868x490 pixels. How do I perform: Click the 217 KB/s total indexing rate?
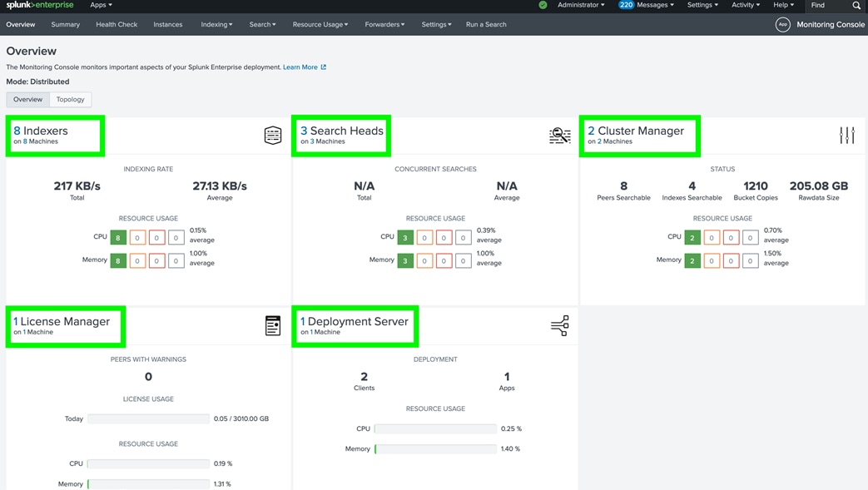[x=77, y=186]
